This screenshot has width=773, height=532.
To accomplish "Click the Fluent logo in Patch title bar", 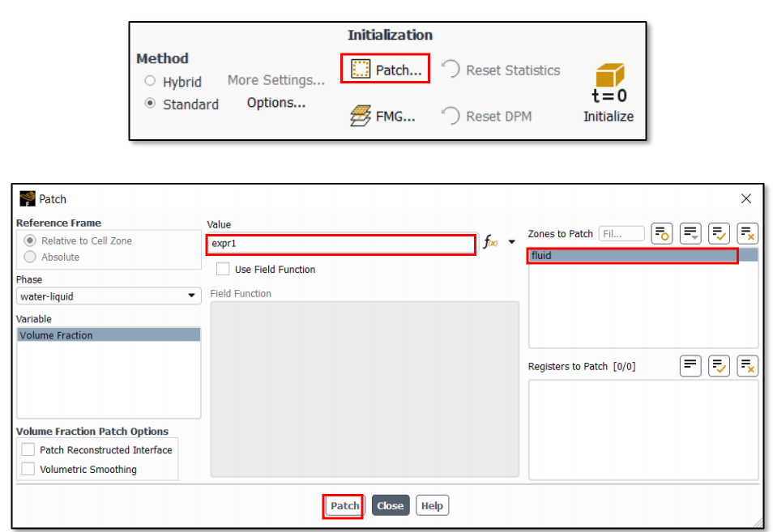I will pos(27,198).
